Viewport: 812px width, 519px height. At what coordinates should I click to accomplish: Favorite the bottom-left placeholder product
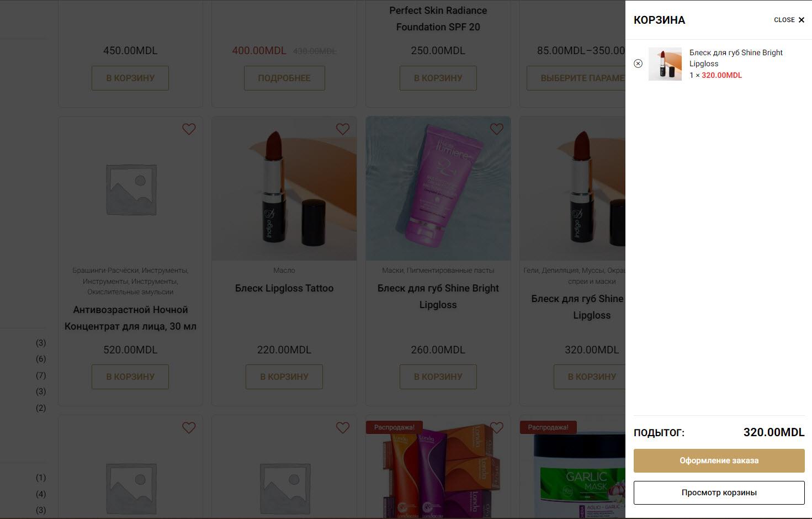pos(189,428)
